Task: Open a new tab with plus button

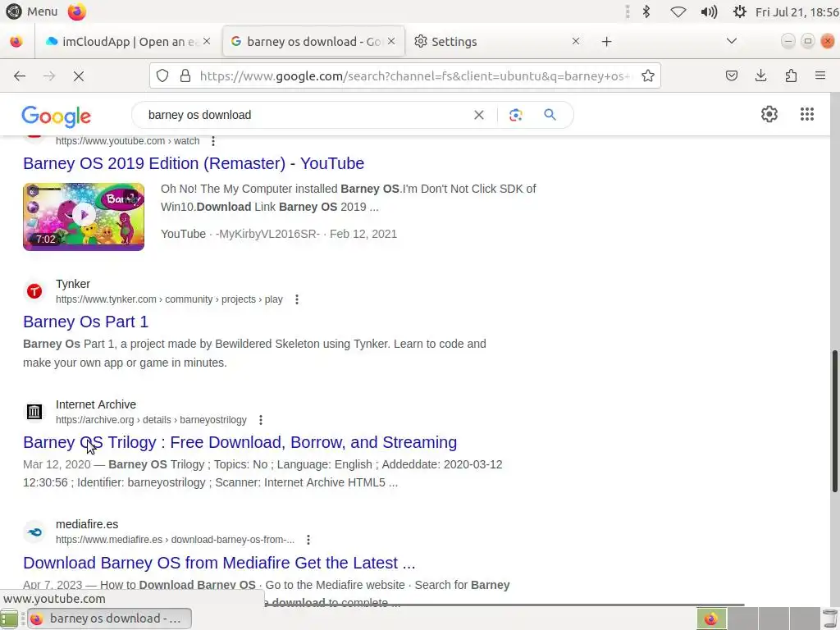Action: [x=606, y=41]
